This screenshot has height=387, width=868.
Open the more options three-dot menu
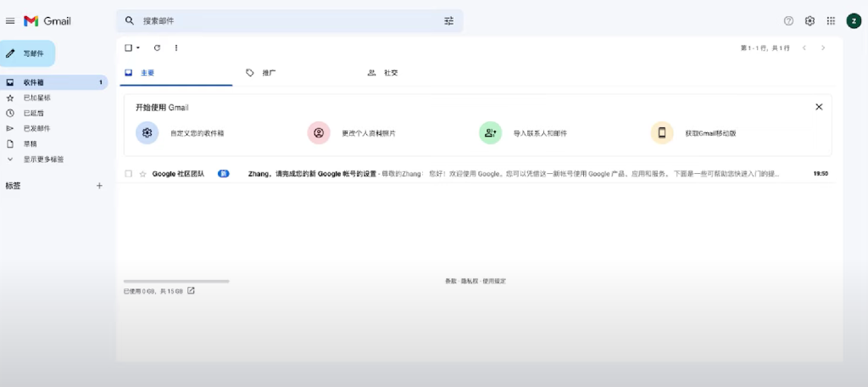[x=176, y=48]
